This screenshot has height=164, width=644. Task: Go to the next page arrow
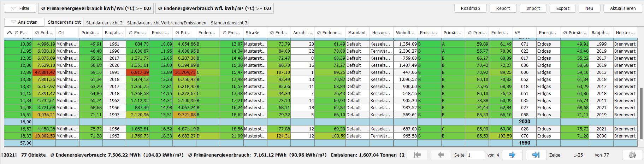(512, 155)
